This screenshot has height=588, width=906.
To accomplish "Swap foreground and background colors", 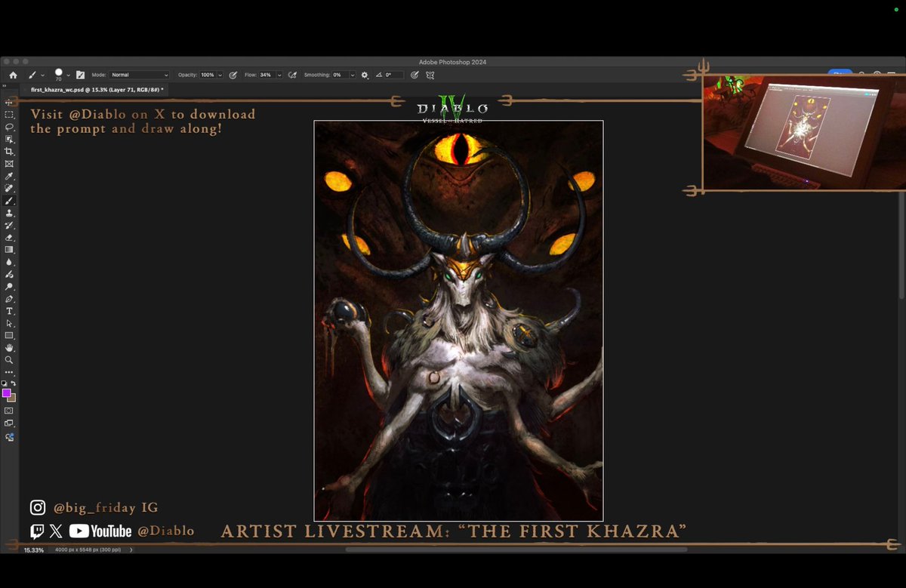I will click(14, 384).
